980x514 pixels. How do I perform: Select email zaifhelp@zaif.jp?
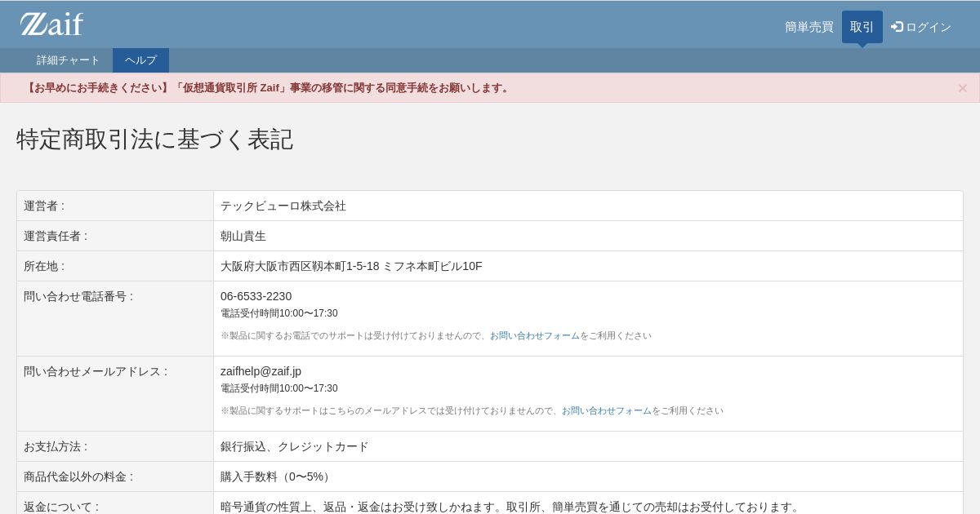261,371
